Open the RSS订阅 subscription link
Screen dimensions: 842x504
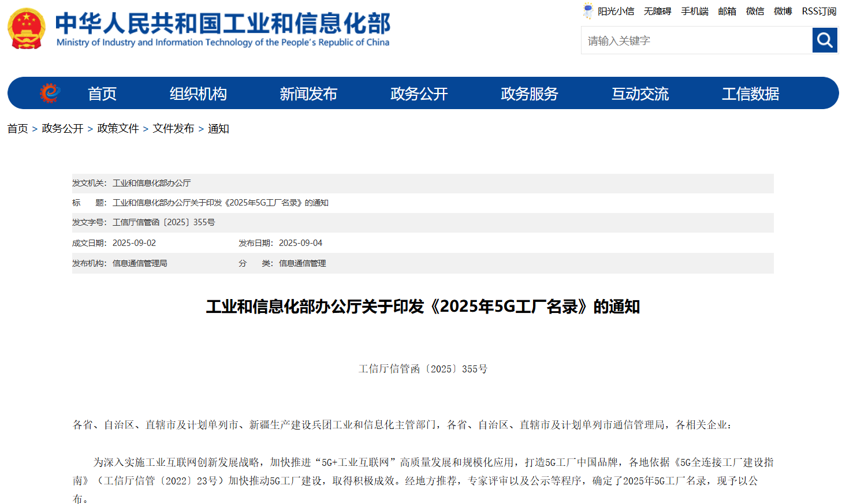coord(819,10)
